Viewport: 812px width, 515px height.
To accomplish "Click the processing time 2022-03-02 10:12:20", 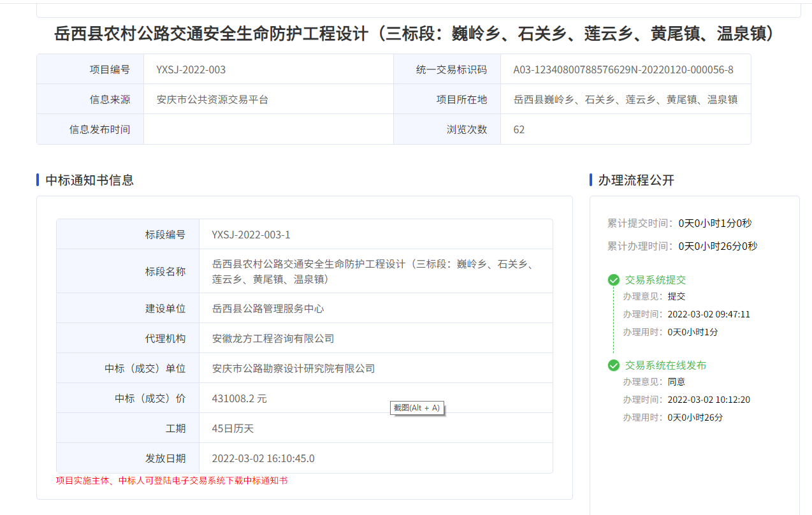I will [x=708, y=400].
